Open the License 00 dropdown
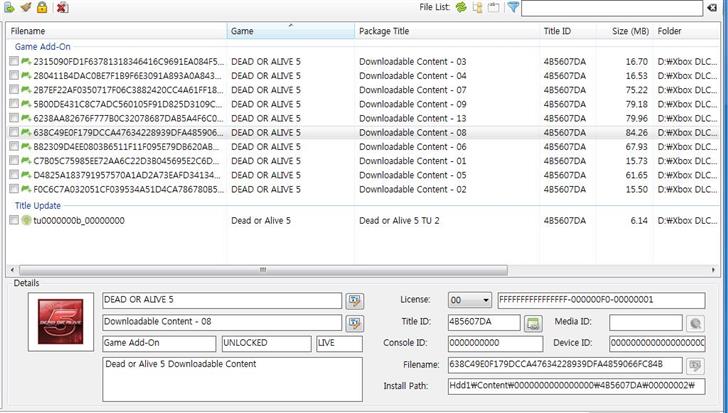 (x=469, y=300)
